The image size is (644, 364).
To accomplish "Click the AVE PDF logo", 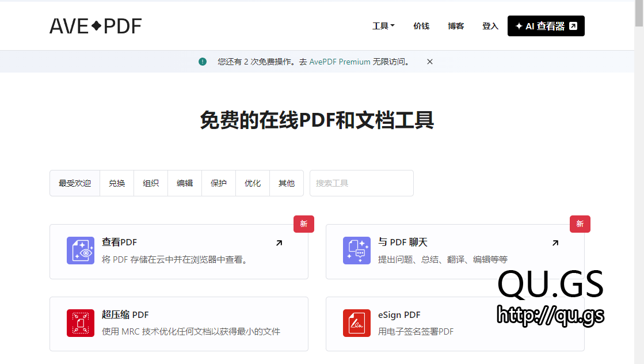I will (x=96, y=26).
